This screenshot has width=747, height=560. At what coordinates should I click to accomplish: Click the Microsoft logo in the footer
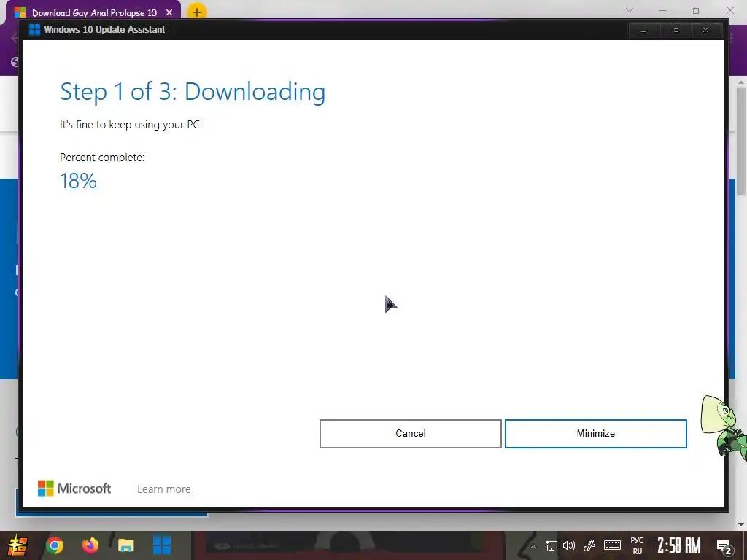click(x=74, y=488)
